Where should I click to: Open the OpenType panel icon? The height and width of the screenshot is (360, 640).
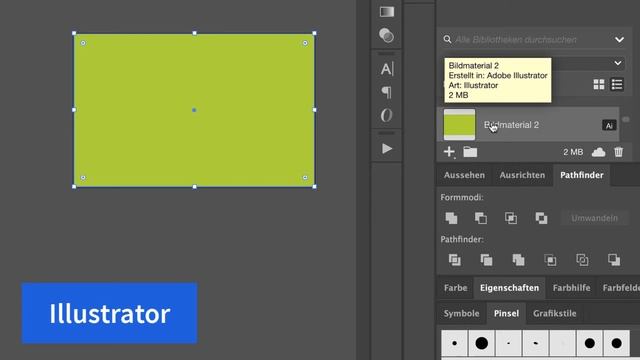tap(386, 116)
